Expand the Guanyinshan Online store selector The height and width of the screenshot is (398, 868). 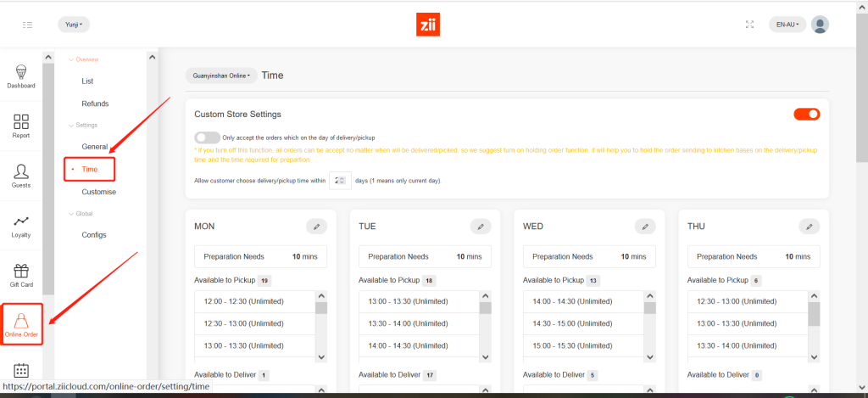coord(221,76)
